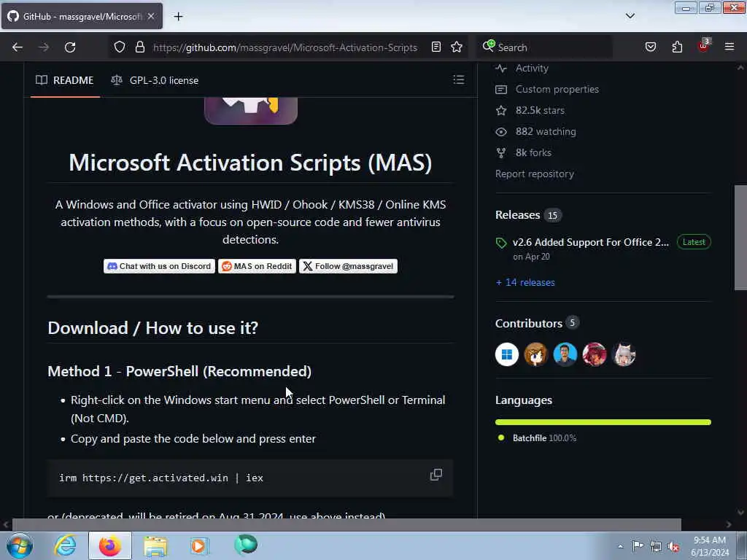
Task: Reload the current page
Action: pos(70,47)
